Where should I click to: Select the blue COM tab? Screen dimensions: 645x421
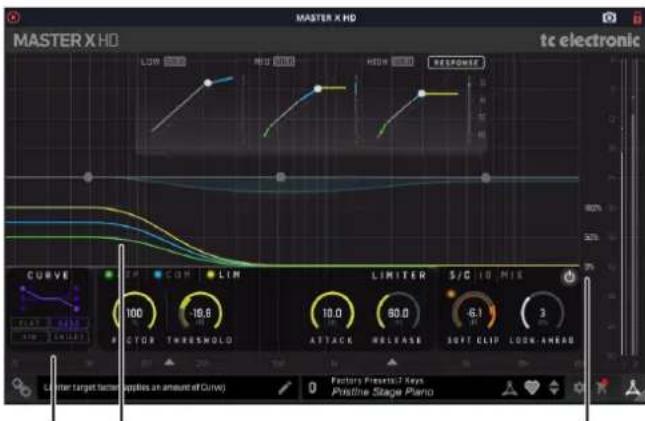click(x=173, y=275)
